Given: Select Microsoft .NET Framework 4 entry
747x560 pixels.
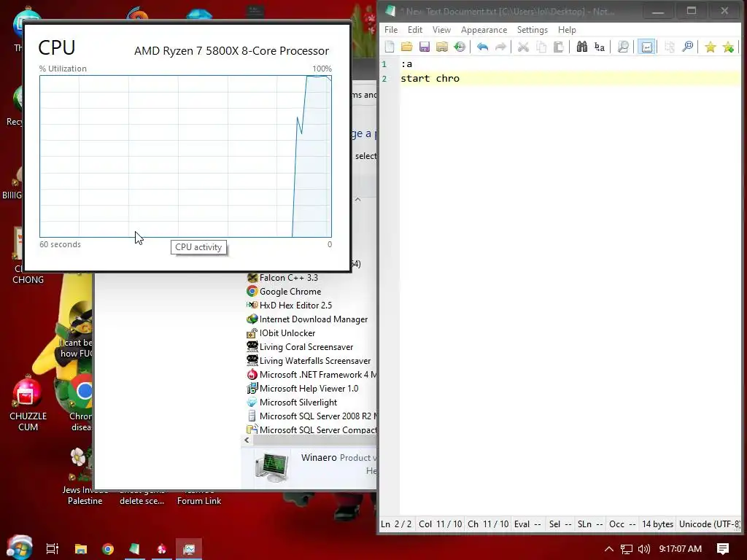Looking at the screenshot, I should (311, 375).
